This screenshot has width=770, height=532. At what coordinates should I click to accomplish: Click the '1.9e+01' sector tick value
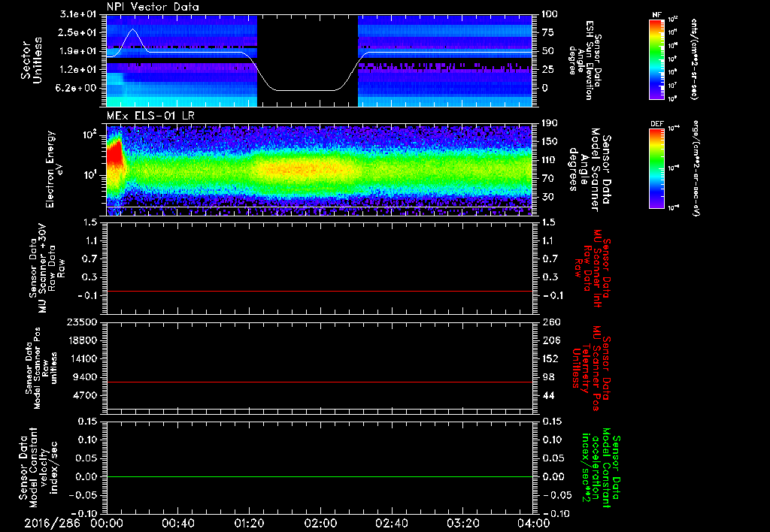click(x=78, y=51)
